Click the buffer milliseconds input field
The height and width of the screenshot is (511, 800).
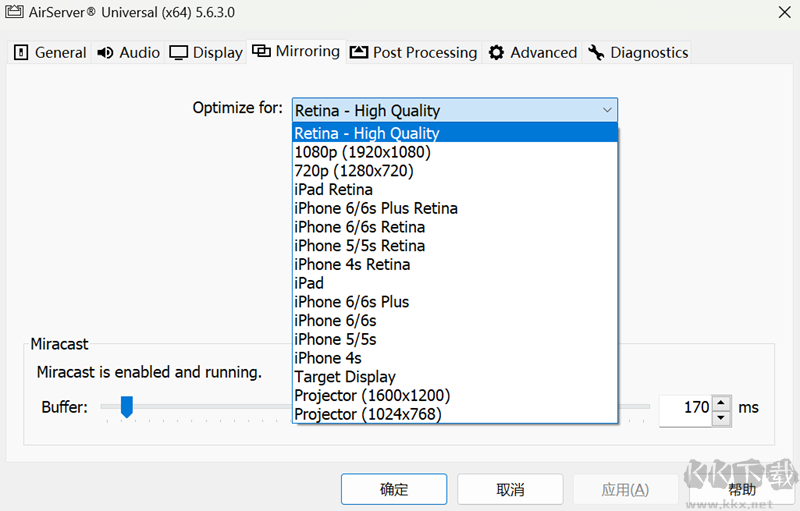[685, 408]
